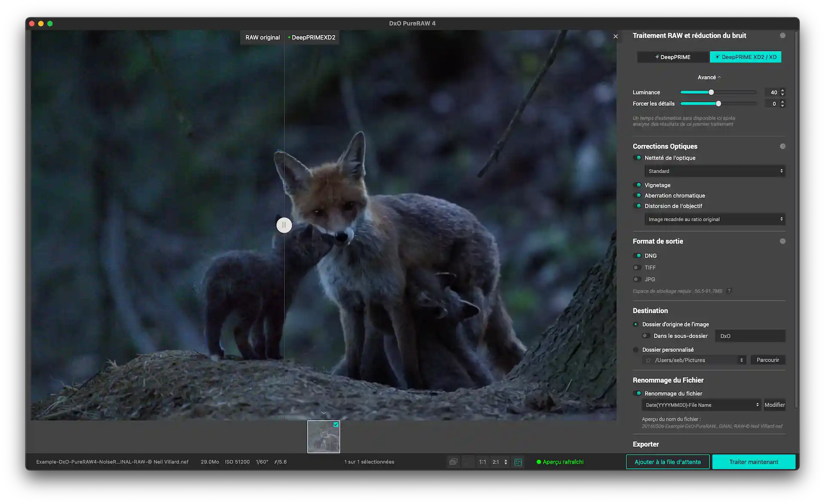This screenshot has width=825, height=504.
Task: Turn off Aberration chromatique
Action: pos(637,195)
